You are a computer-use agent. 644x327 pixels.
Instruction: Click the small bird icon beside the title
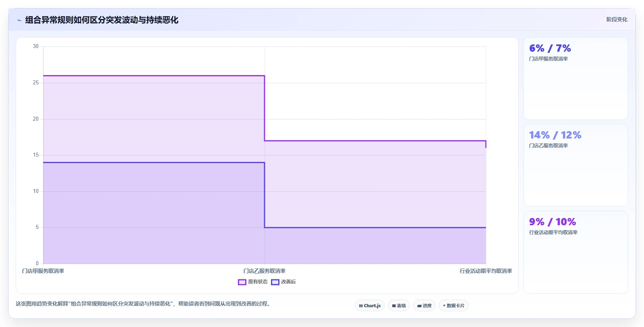pos(19,20)
